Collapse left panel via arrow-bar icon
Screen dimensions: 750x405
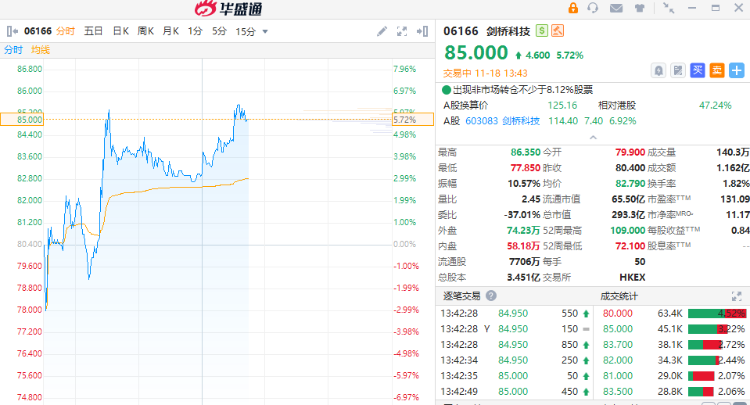[x=12, y=32]
